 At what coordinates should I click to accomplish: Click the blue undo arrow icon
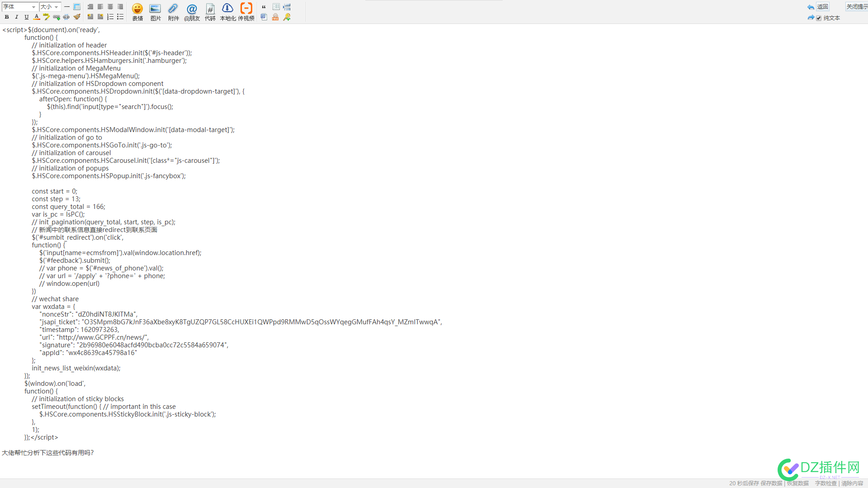(x=811, y=7)
